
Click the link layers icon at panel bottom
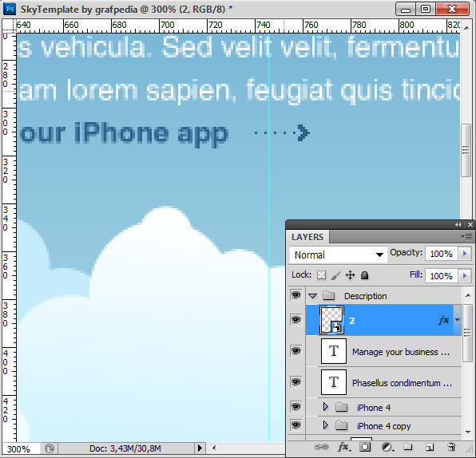point(321,447)
